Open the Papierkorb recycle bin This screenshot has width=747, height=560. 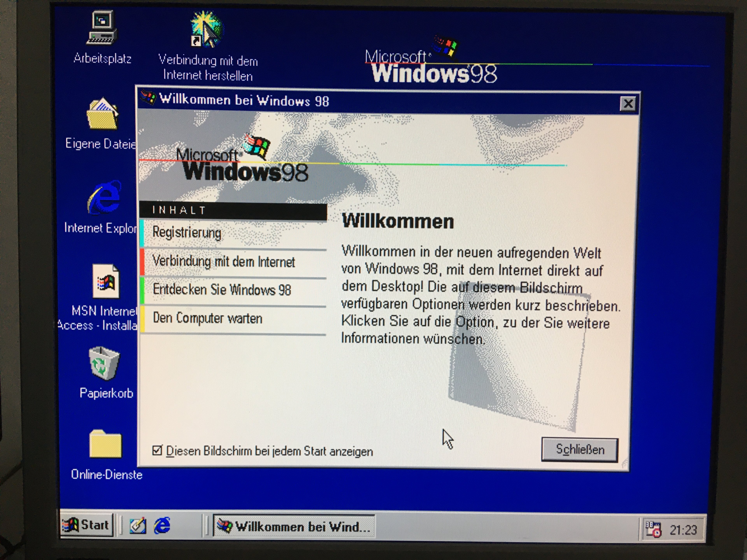coord(104,364)
